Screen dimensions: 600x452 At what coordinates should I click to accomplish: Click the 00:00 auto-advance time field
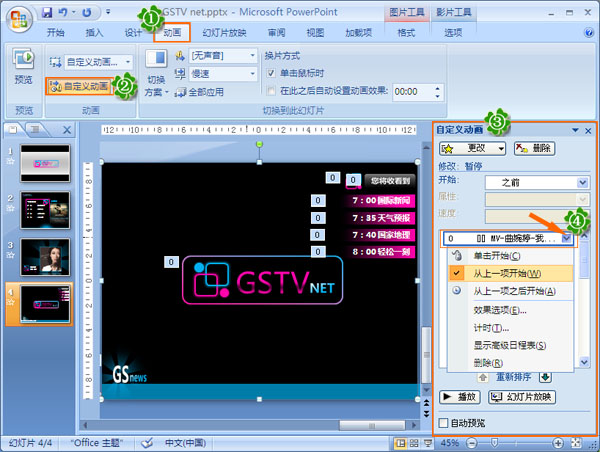412,92
